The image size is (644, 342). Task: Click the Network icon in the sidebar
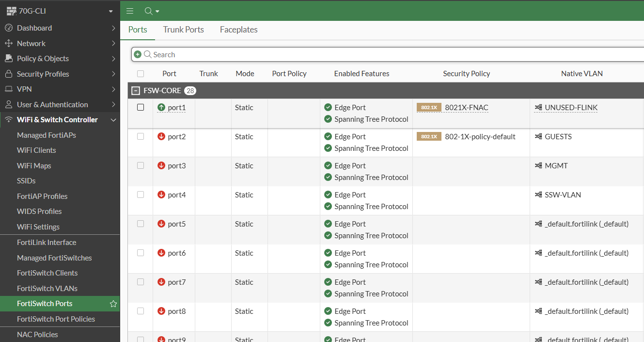8,43
